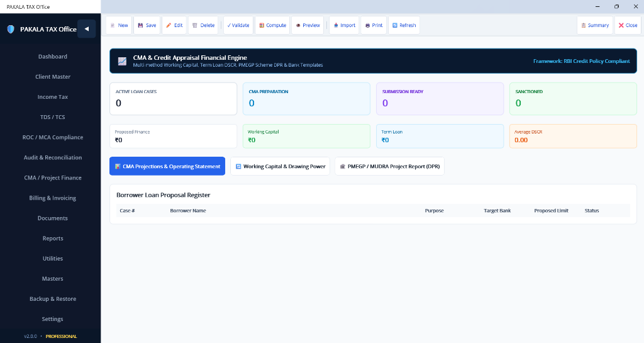This screenshot has height=343, width=644.
Task: Go to Income Tax module
Action: point(53,97)
